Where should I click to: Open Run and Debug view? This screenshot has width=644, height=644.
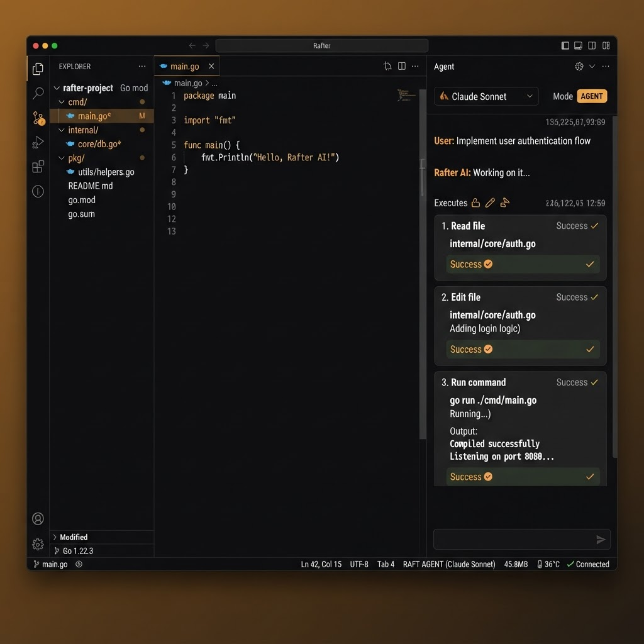click(x=38, y=142)
